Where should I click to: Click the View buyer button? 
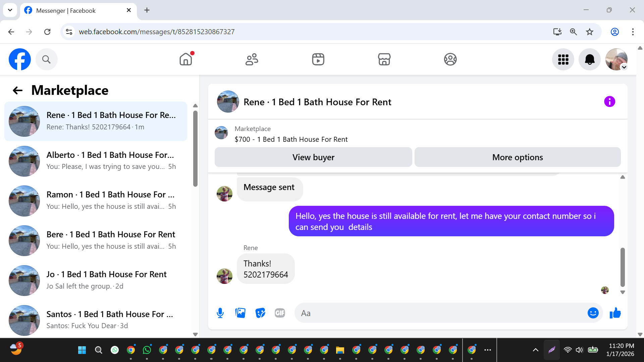pyautogui.click(x=313, y=157)
